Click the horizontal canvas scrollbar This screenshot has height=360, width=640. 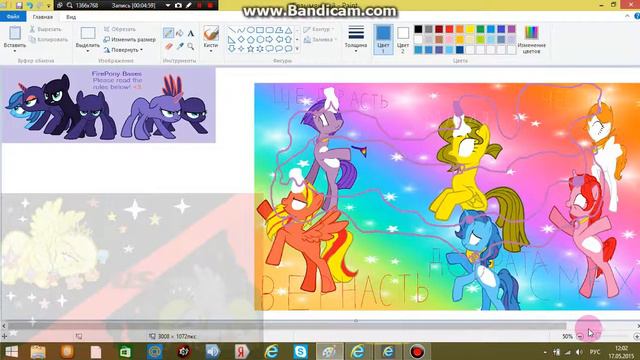[286, 326]
